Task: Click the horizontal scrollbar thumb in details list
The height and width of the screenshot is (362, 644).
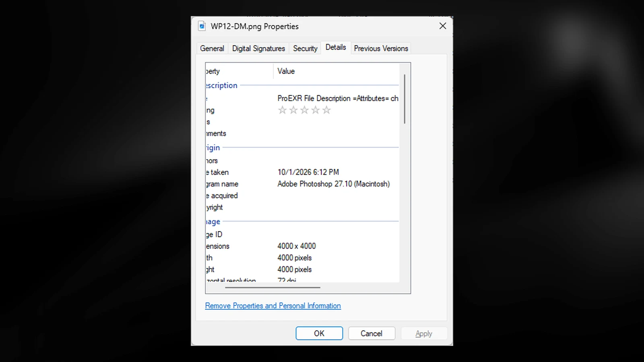Action: coord(273,288)
